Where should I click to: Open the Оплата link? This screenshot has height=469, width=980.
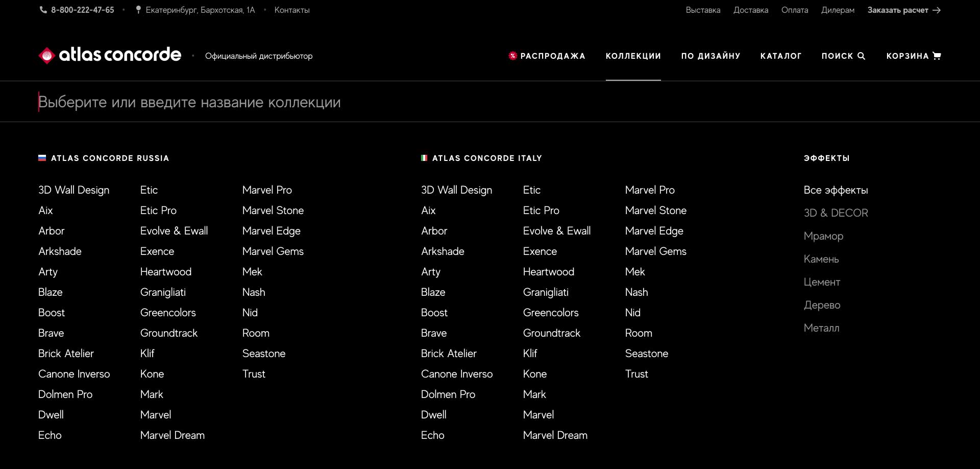coord(795,10)
